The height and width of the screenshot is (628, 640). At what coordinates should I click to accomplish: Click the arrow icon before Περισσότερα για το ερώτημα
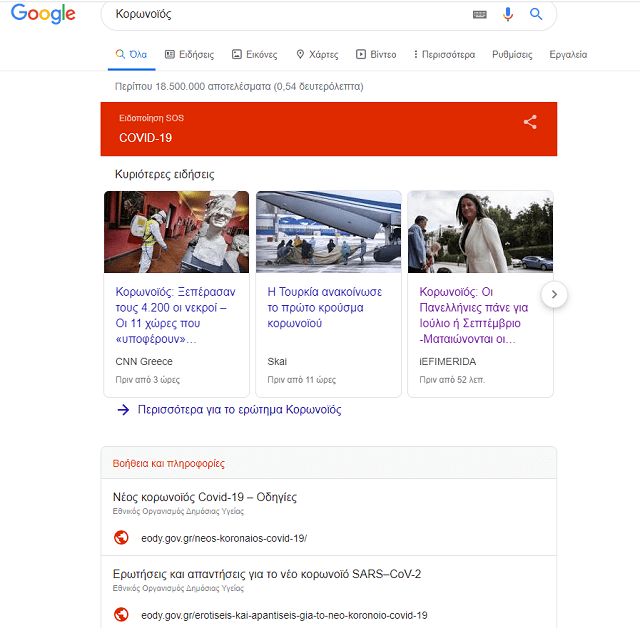[x=123, y=410]
